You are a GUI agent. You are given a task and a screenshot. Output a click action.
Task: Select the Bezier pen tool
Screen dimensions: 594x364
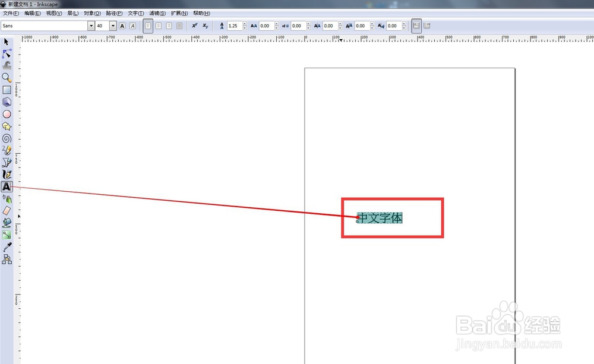pos(7,163)
